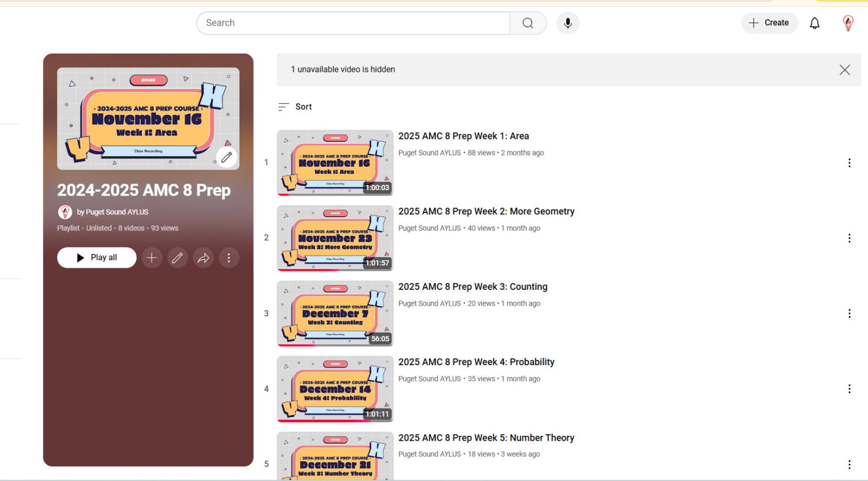Open Puget Sound AYLUS channel avatar
The width and height of the screenshot is (868, 481).
pos(65,212)
